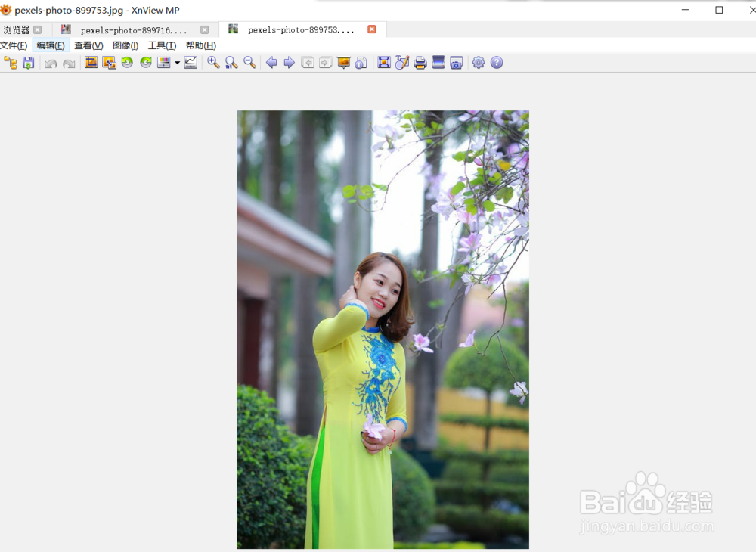Close the 浏览器 tab
Image resolution: width=756 pixels, height=552 pixels.
coord(38,30)
